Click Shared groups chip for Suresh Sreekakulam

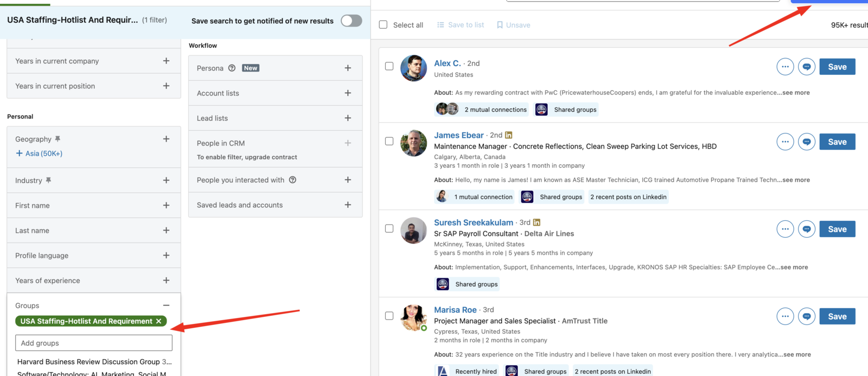pyautogui.click(x=467, y=284)
